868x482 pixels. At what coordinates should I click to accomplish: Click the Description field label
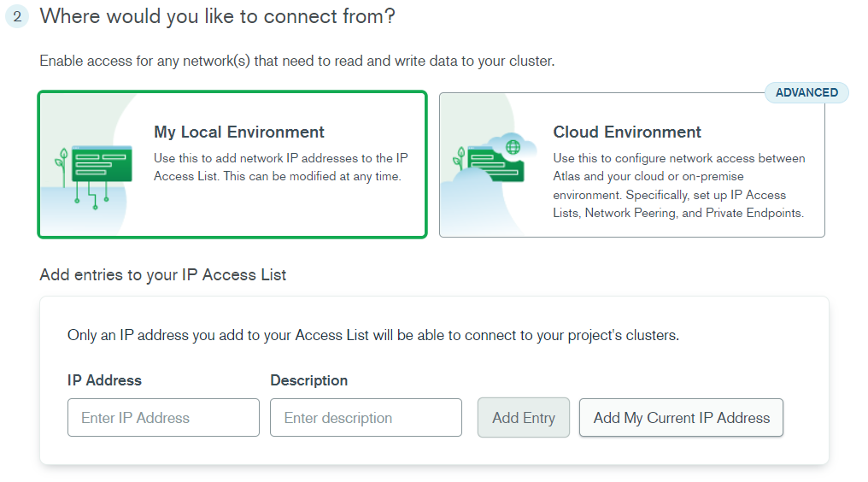[309, 380]
